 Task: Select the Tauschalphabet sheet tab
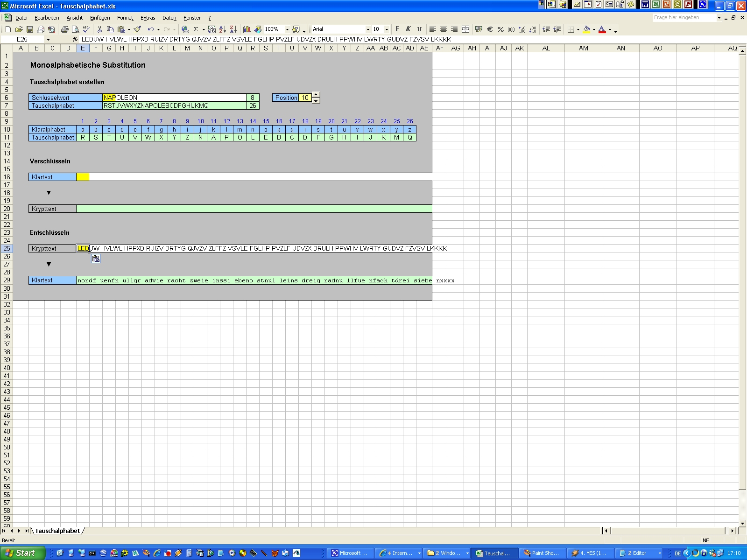tap(57, 531)
